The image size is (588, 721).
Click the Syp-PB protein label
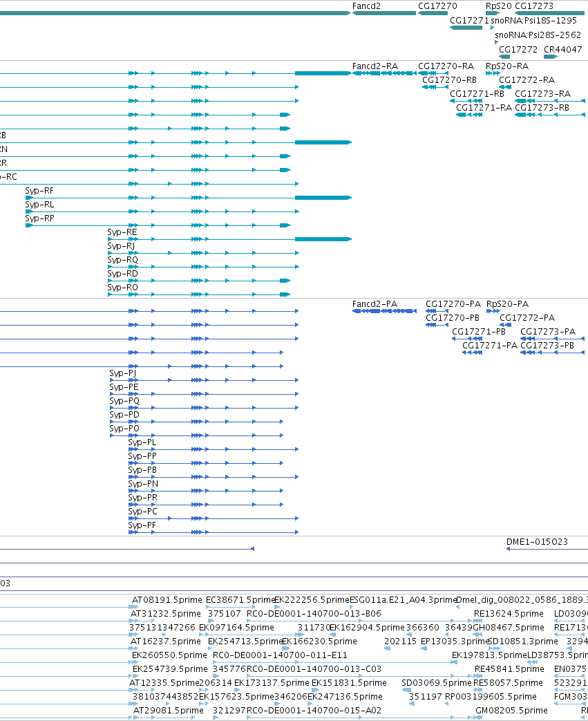tap(142, 470)
